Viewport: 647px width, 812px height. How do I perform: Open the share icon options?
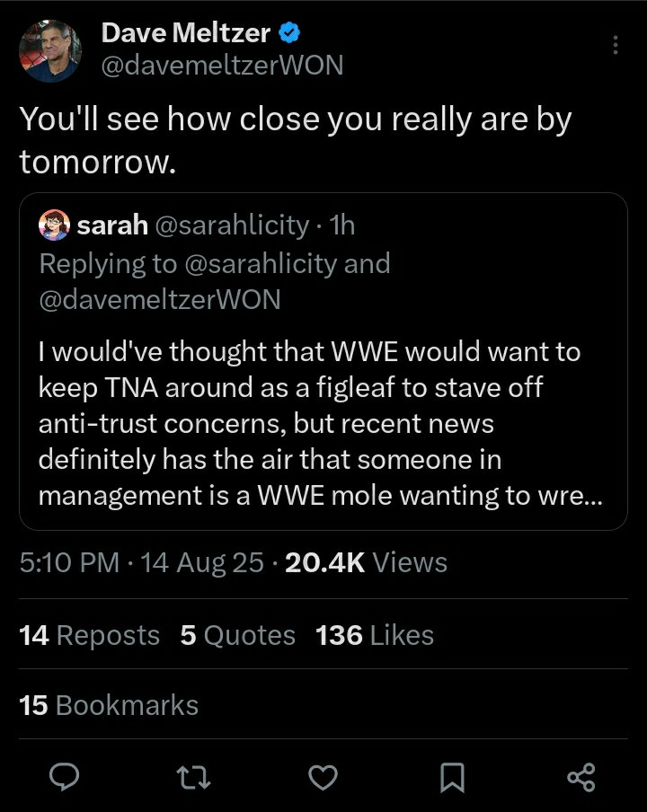pos(582,776)
